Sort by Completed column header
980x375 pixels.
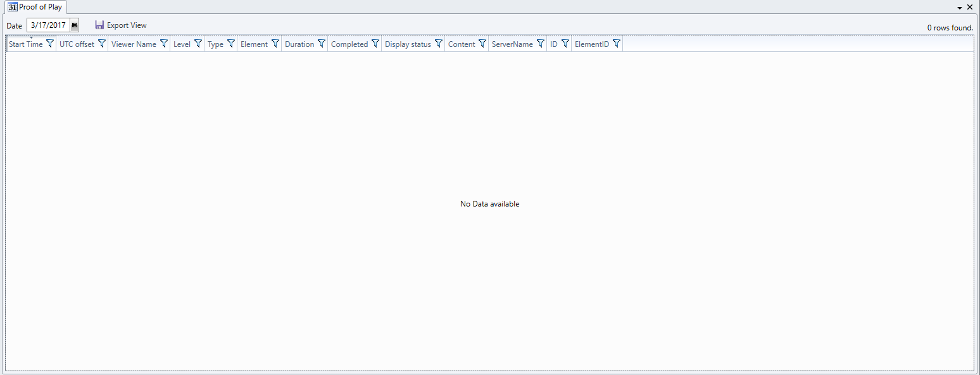tap(349, 44)
